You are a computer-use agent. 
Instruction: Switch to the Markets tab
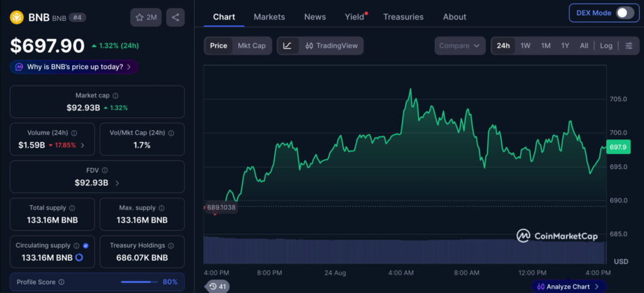269,17
